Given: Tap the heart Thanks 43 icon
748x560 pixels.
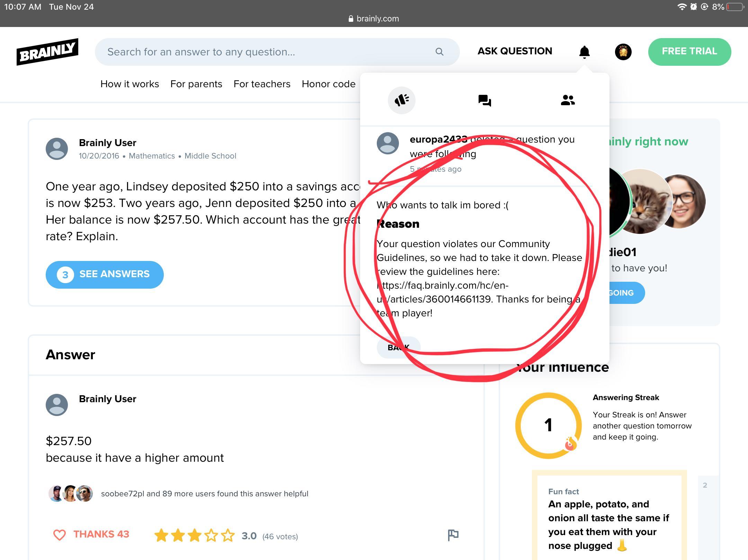Looking at the screenshot, I should 60,535.
